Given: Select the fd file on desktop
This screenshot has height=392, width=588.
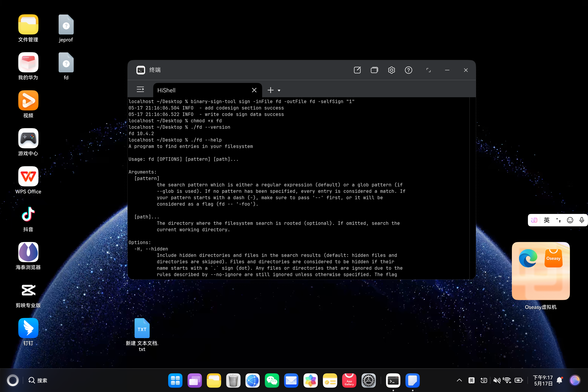Looking at the screenshot, I should coord(66,66).
